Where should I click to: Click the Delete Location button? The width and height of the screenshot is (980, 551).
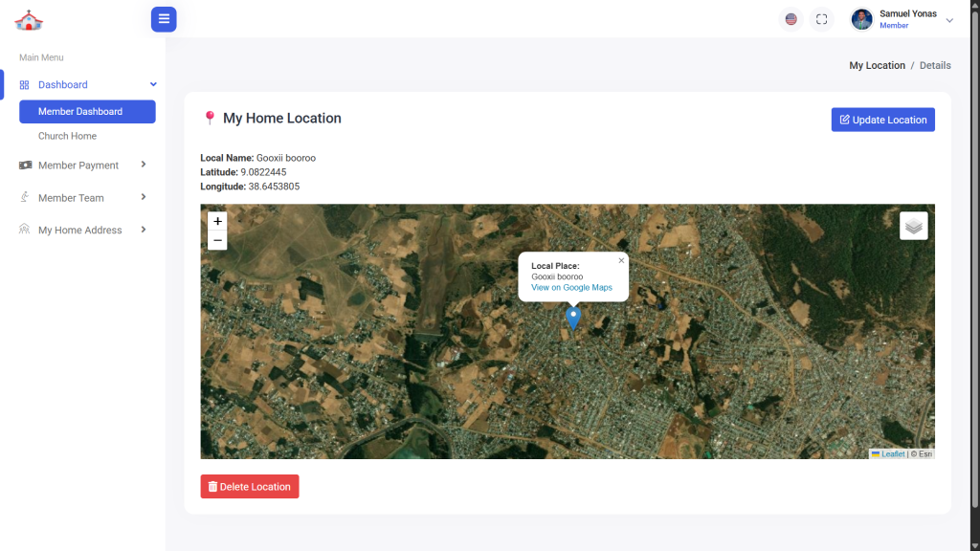click(x=250, y=487)
